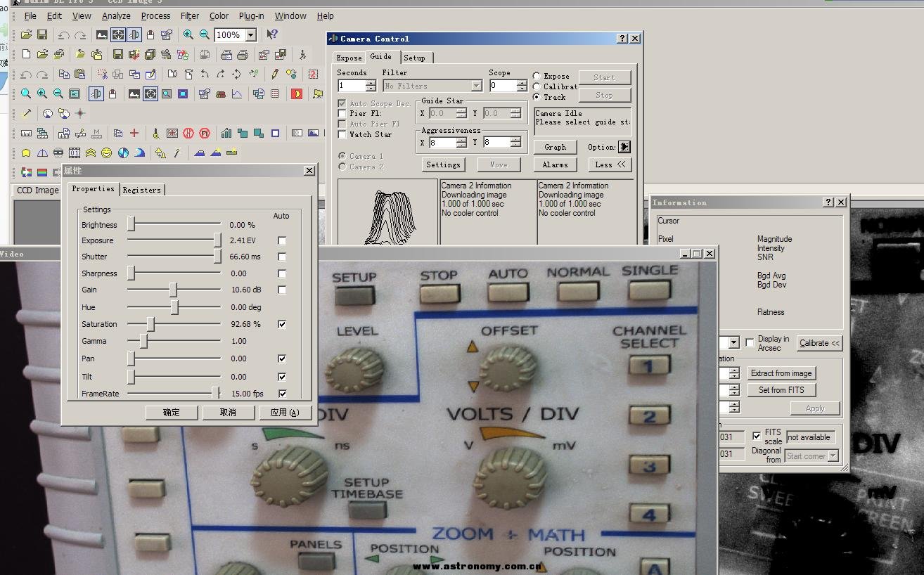
Task: Click the context help arrow-question icon
Action: [x=272, y=34]
